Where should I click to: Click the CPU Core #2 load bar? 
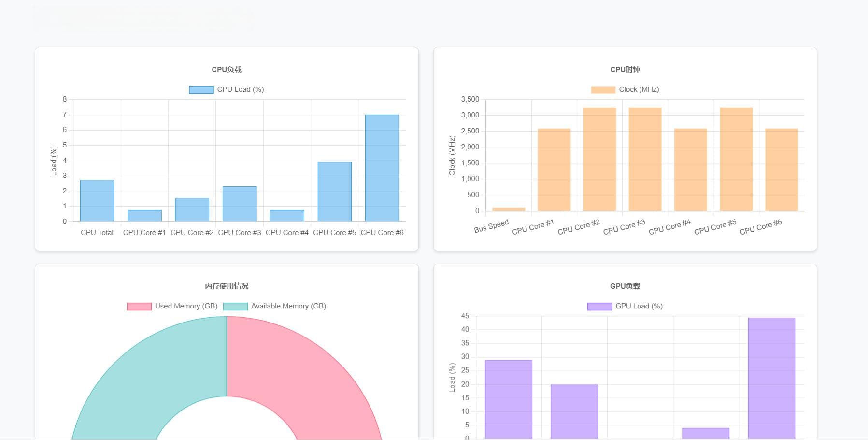tap(192, 210)
